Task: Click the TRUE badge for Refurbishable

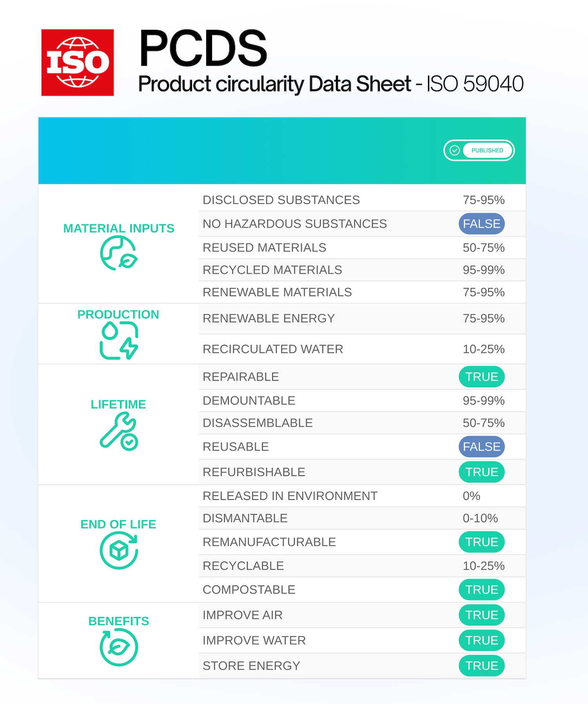Action: [481, 472]
